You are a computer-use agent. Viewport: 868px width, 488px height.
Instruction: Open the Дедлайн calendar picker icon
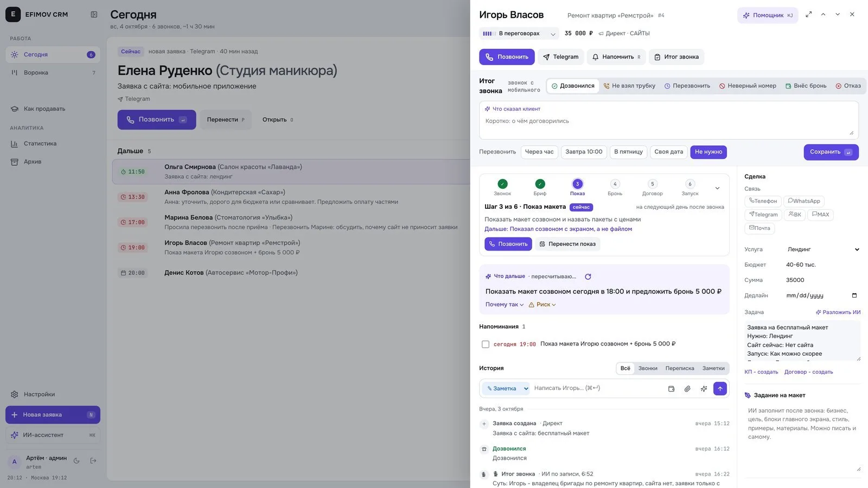pyautogui.click(x=854, y=296)
